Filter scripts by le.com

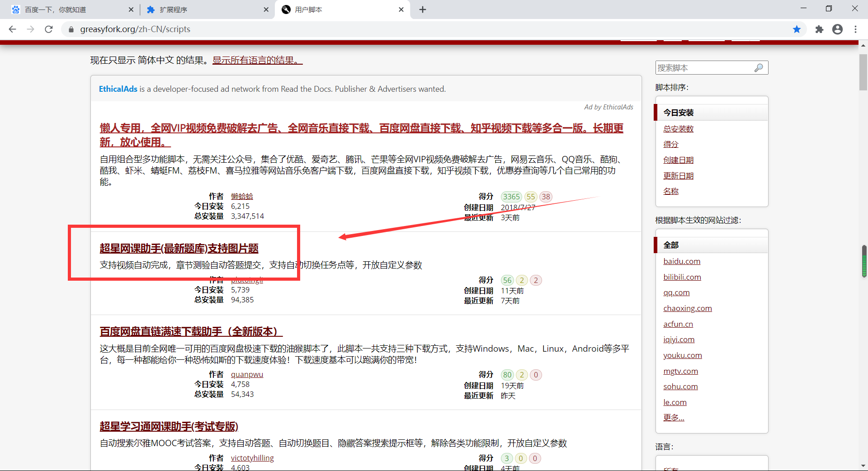click(675, 402)
